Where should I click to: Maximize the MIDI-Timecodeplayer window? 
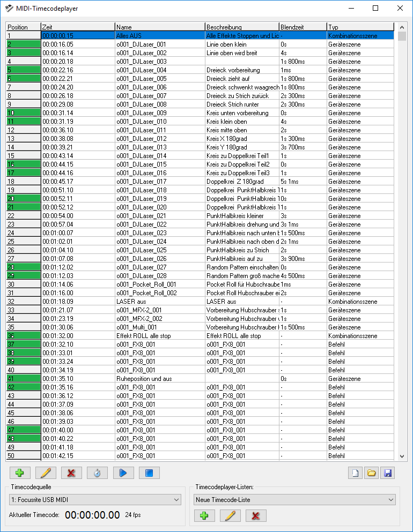coord(375,8)
